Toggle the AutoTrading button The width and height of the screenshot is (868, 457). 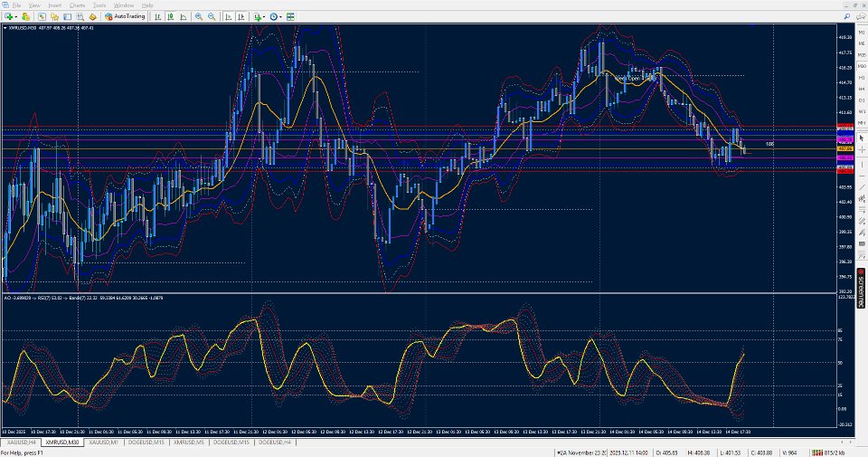(125, 16)
